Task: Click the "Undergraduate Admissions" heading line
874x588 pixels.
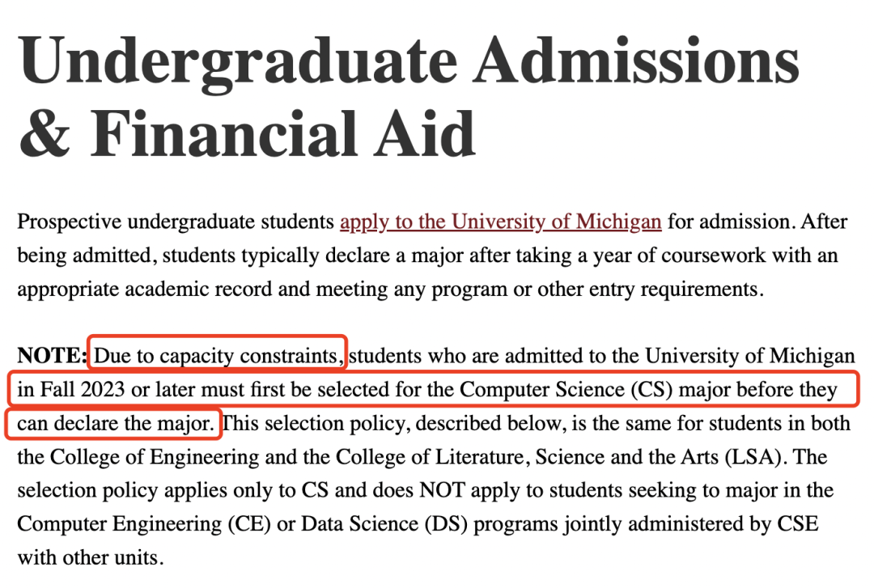Action: tap(409, 61)
